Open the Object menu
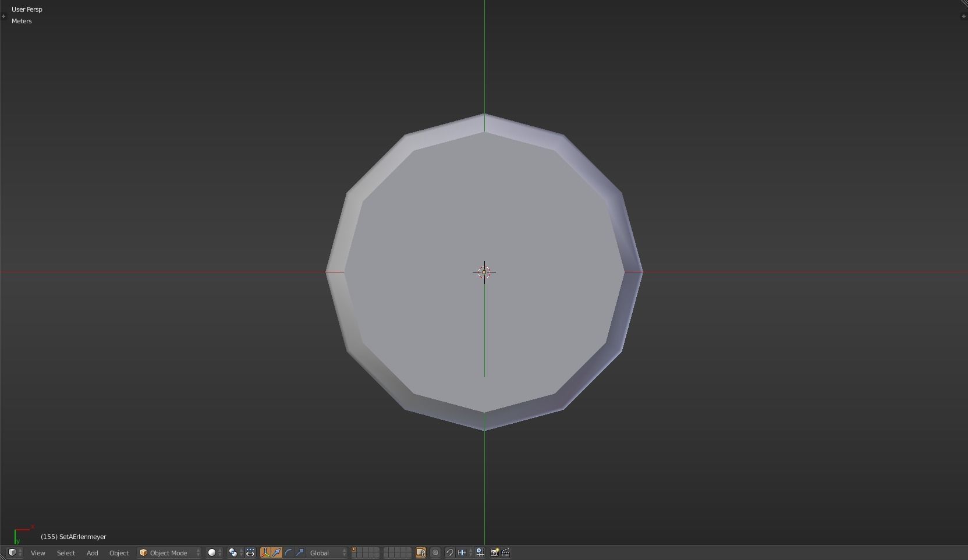Screen dimensions: 968x560 pyautogui.click(x=119, y=553)
